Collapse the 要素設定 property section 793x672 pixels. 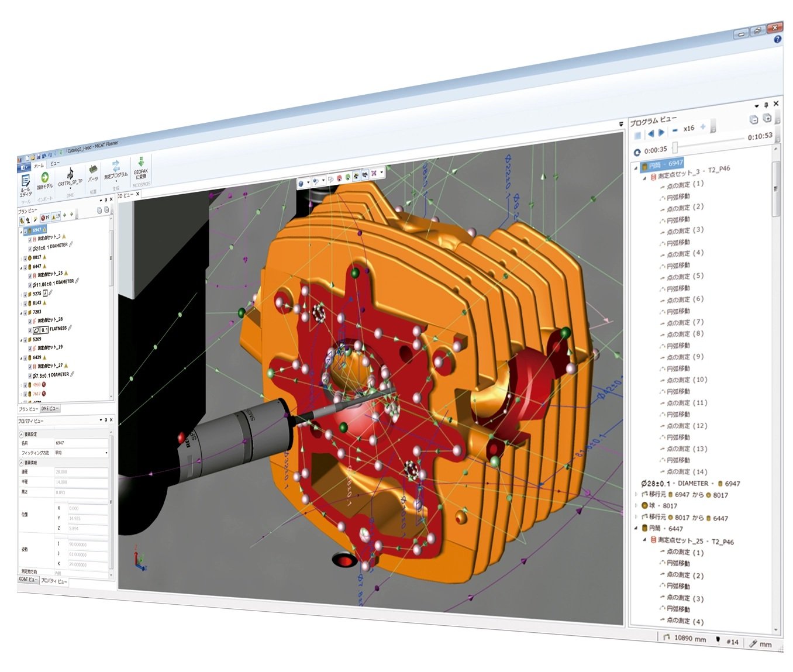pyautogui.click(x=22, y=435)
